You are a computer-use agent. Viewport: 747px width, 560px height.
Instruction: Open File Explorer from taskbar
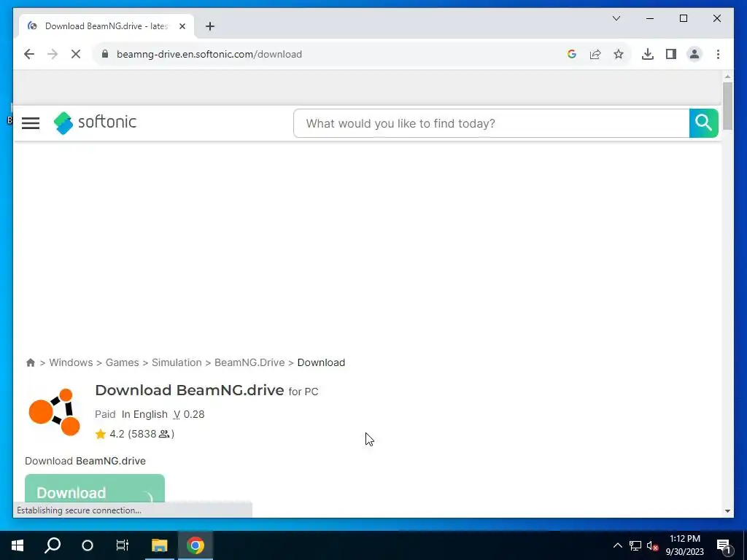pyautogui.click(x=160, y=545)
